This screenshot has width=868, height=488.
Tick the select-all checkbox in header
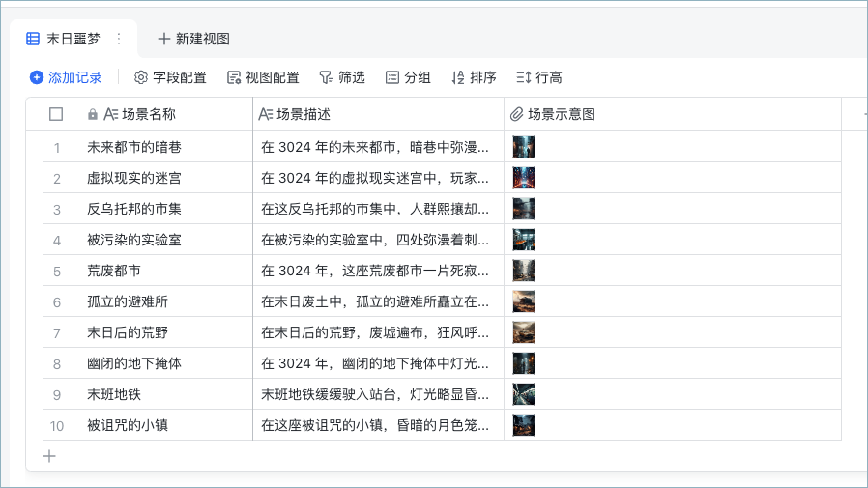pyautogui.click(x=56, y=114)
